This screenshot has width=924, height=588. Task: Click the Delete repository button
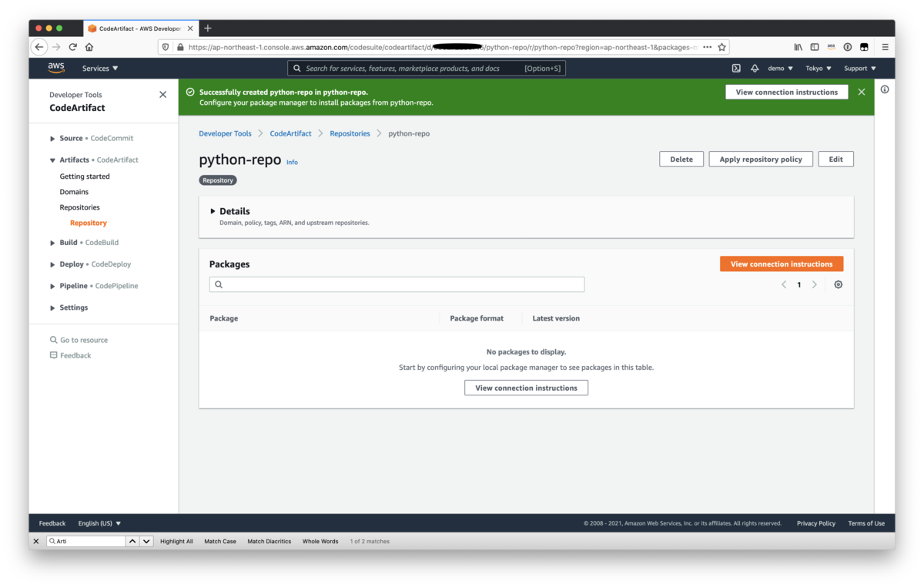(681, 160)
